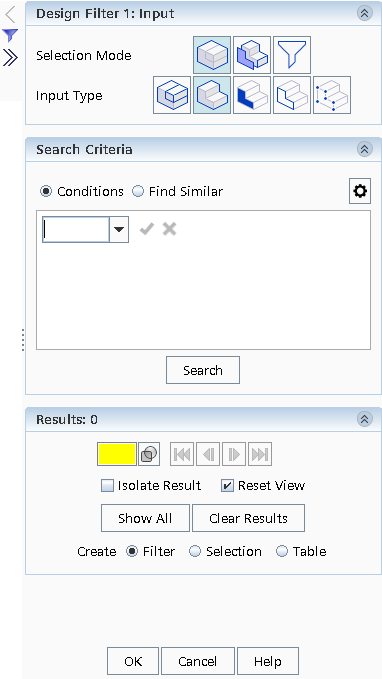
Task: Open search criteria settings gear
Action: [x=360, y=191]
